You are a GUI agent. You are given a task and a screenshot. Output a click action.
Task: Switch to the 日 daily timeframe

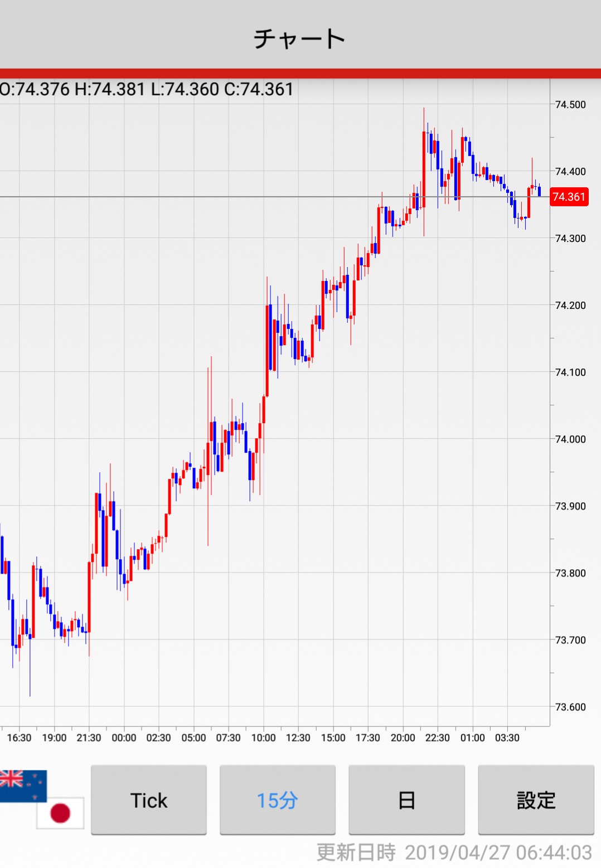coord(406,800)
